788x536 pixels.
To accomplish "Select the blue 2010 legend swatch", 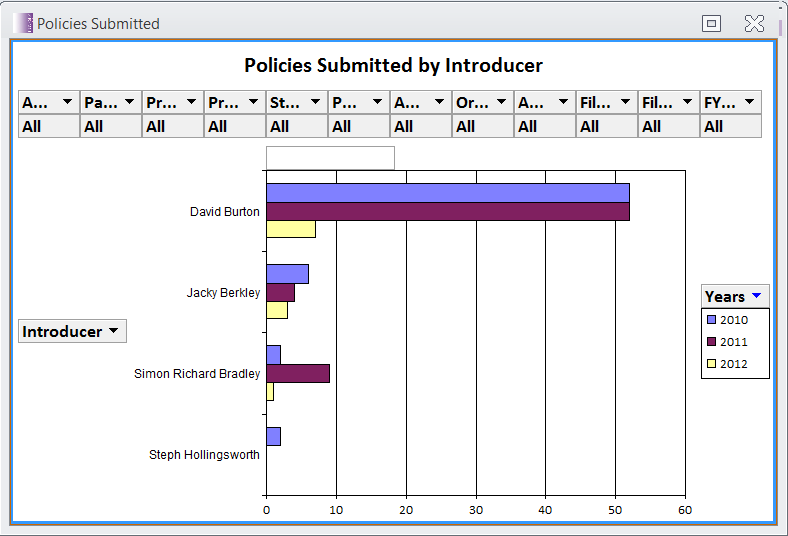I will coord(711,320).
